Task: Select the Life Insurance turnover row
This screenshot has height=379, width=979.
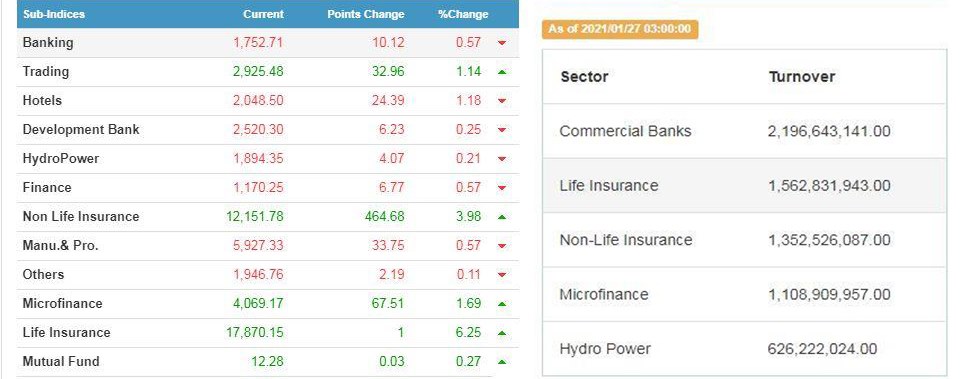Action: click(744, 185)
